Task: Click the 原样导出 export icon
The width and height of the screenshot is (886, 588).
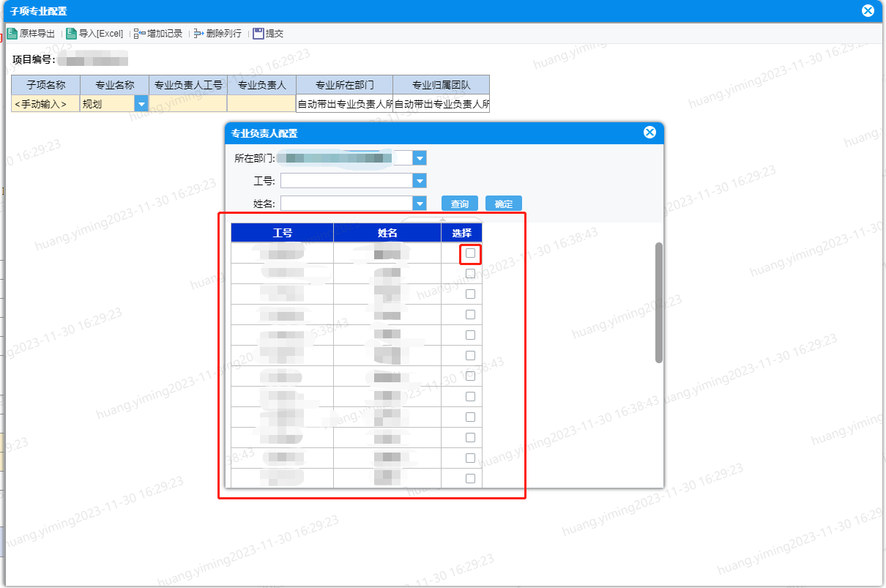Action: (x=12, y=34)
